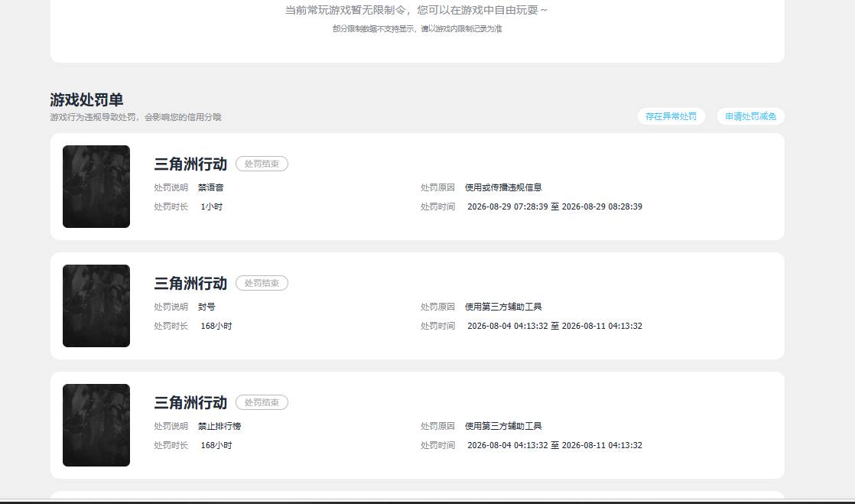The height and width of the screenshot is (504, 855).
Task: Click the 存在异常处罚 button
Action: (671, 116)
